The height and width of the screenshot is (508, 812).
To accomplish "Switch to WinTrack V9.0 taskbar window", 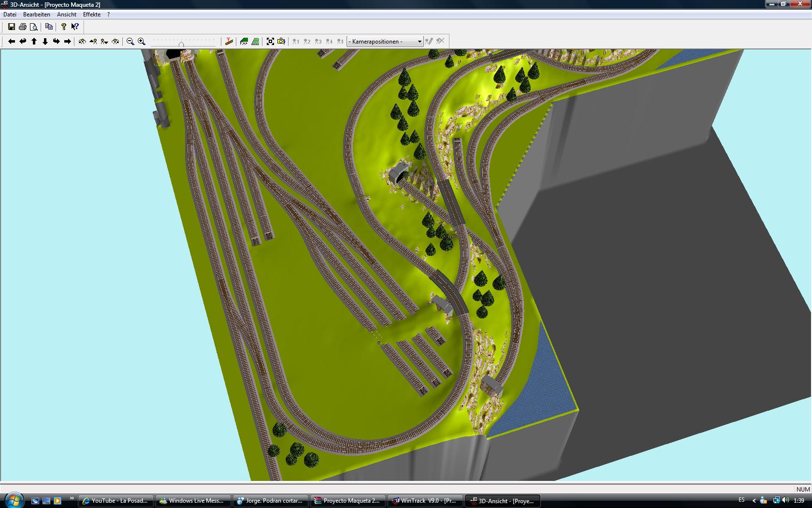I will pyautogui.click(x=425, y=501).
